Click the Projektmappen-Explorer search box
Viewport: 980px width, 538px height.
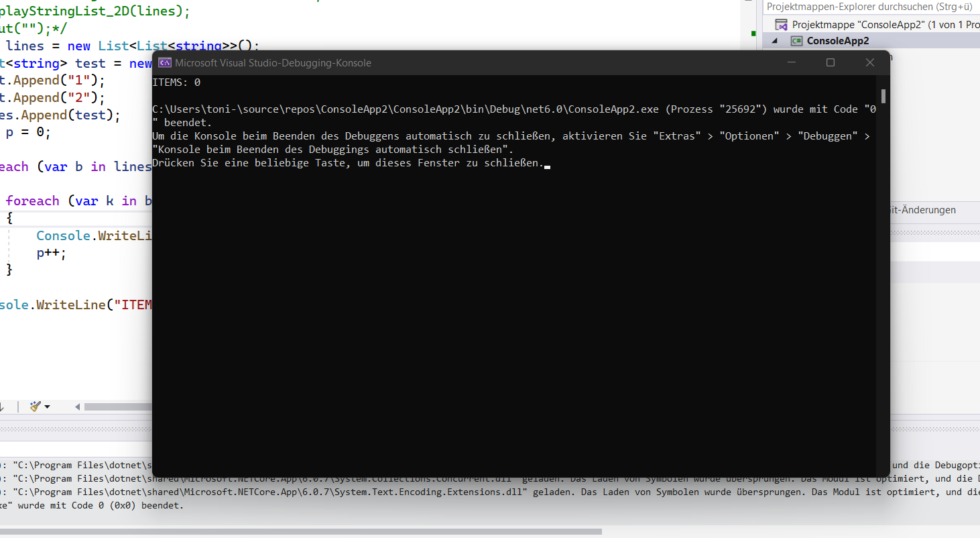871,6
